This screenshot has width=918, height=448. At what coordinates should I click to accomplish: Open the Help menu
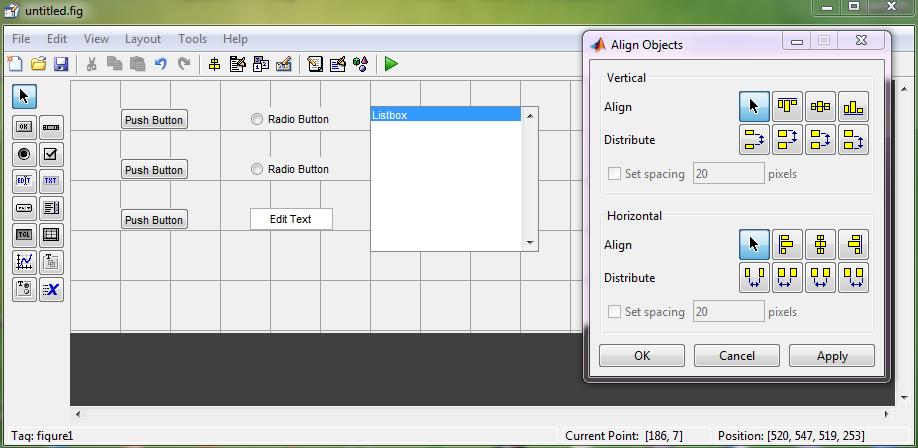point(235,39)
